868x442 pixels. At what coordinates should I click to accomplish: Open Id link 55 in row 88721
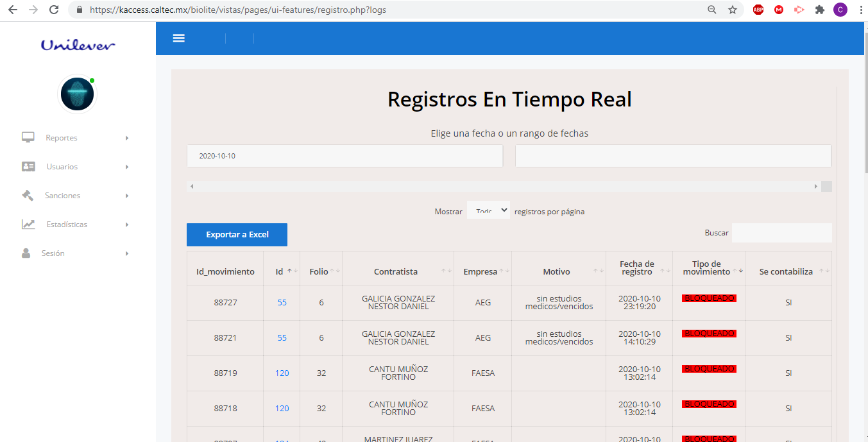(282, 338)
